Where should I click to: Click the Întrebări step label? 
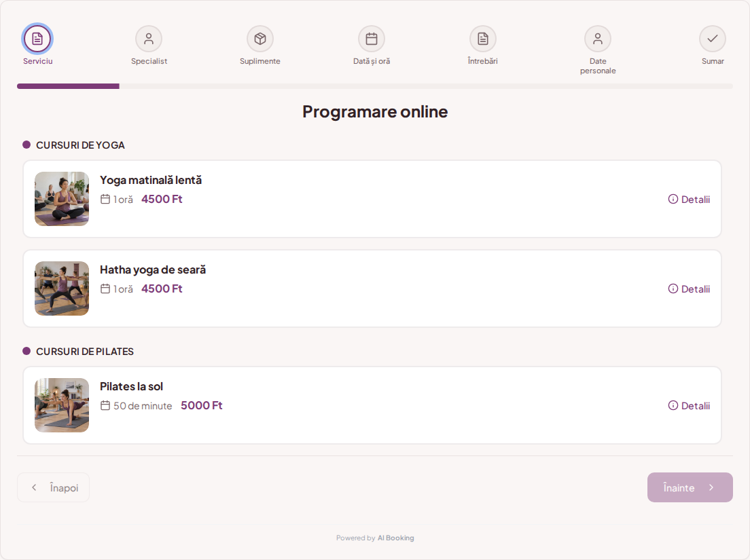point(482,61)
